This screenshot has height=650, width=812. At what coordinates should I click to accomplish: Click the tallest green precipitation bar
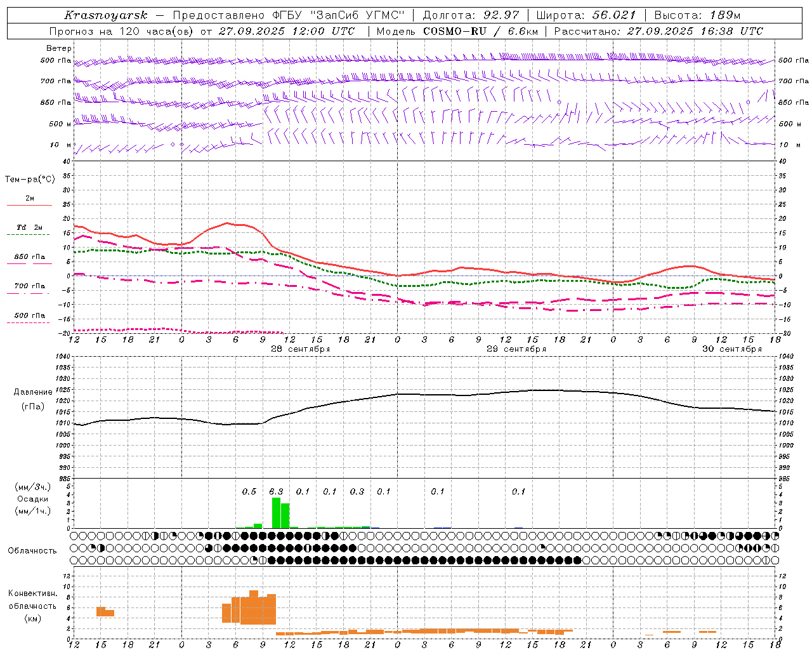(x=276, y=513)
